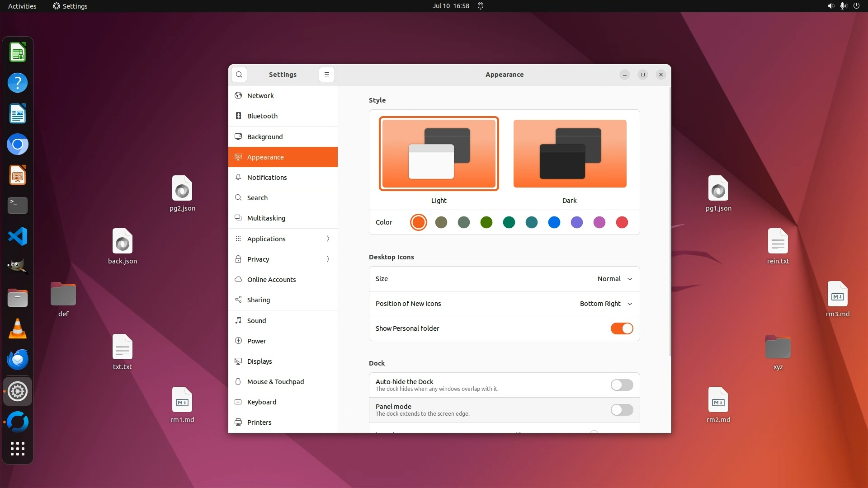Open Visual Studio Code from the dock
Image resolution: width=868 pixels, height=488 pixels.
[x=18, y=236]
